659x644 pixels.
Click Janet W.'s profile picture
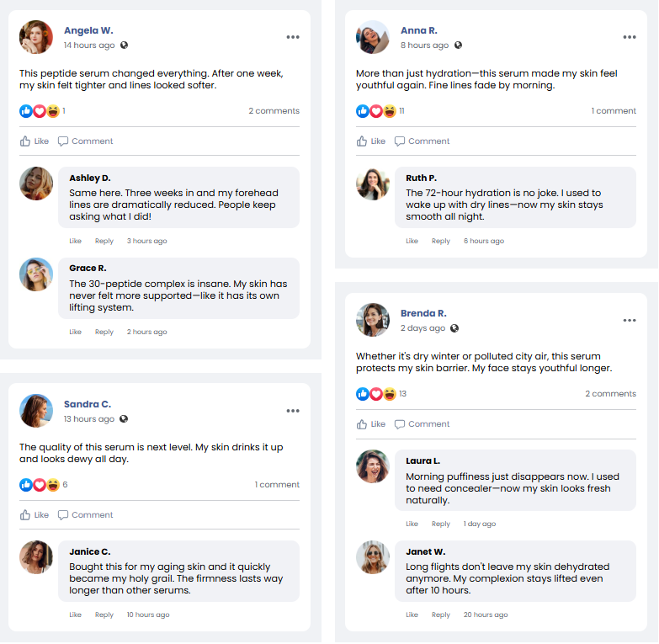(373, 557)
